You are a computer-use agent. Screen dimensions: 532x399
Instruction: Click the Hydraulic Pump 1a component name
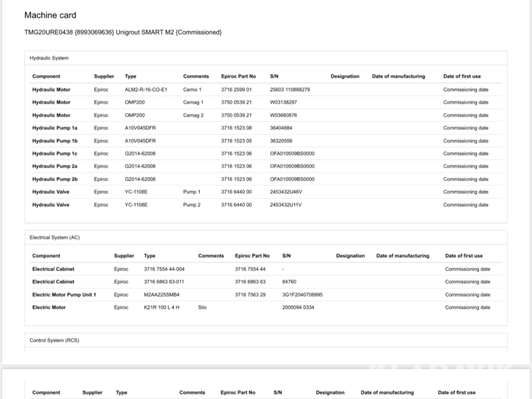click(54, 128)
